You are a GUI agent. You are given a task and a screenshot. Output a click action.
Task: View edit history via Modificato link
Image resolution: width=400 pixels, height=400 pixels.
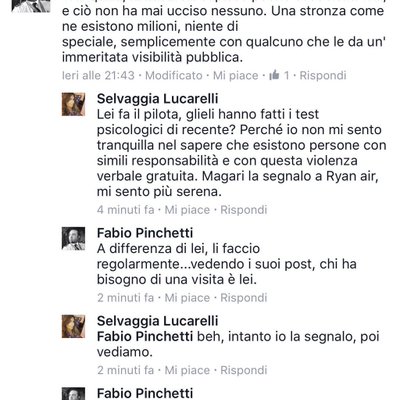tap(174, 75)
